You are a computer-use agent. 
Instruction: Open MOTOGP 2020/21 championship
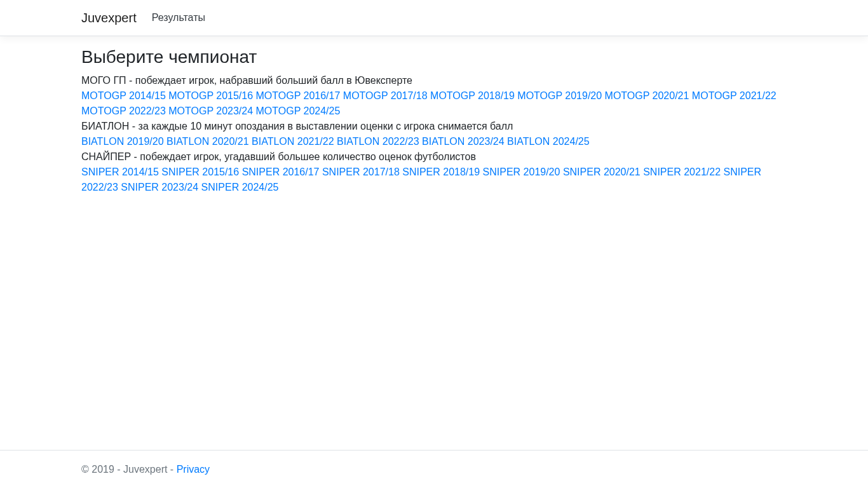point(647,96)
